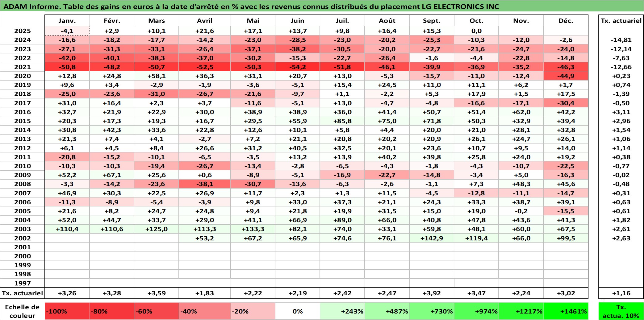Select the 'Août' column header
Viewport: 644px width, 320px height.
(387, 21)
